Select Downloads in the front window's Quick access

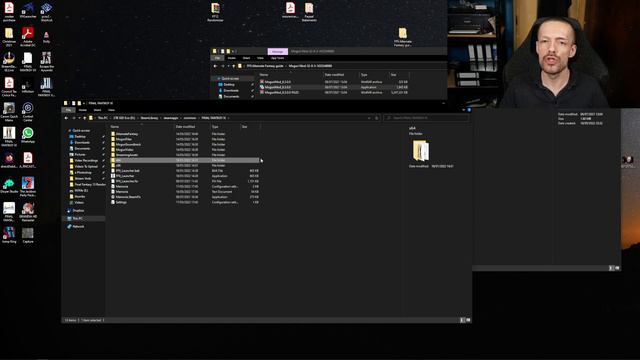82,143
